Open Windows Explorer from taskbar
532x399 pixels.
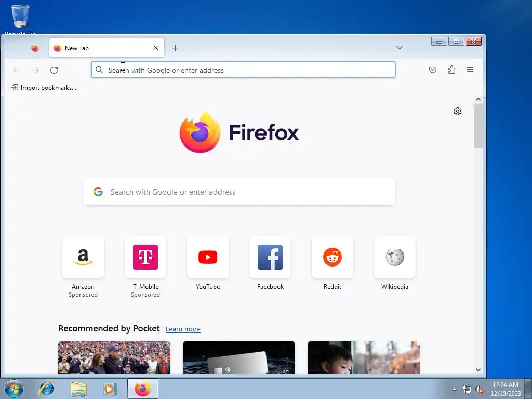coord(78,389)
